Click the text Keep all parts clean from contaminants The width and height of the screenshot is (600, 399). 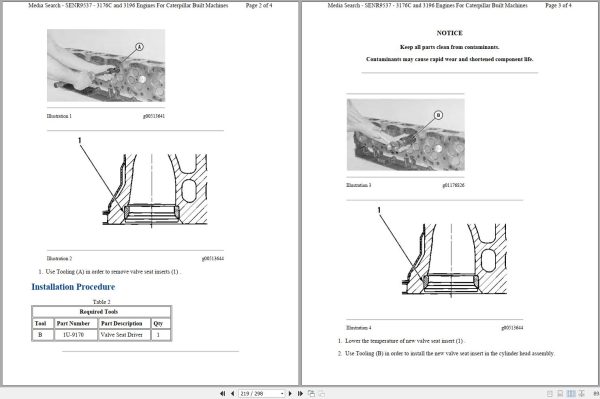[x=450, y=47]
